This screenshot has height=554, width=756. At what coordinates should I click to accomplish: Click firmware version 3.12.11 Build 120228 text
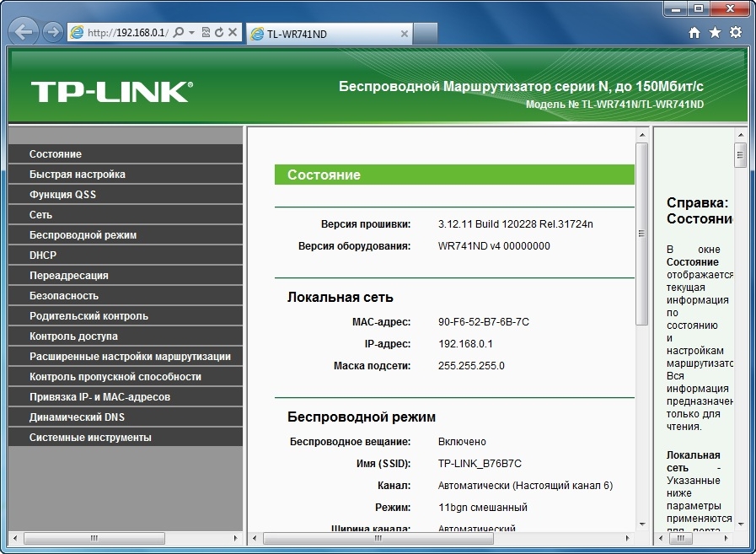516,224
